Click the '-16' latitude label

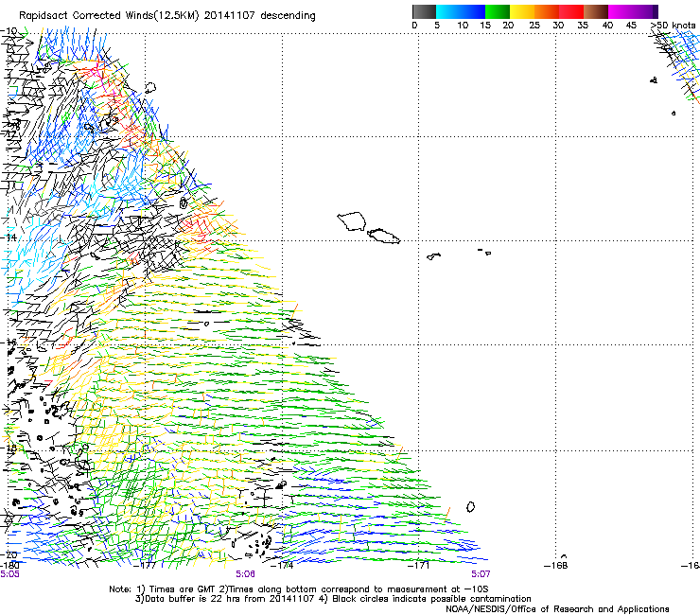9,343
